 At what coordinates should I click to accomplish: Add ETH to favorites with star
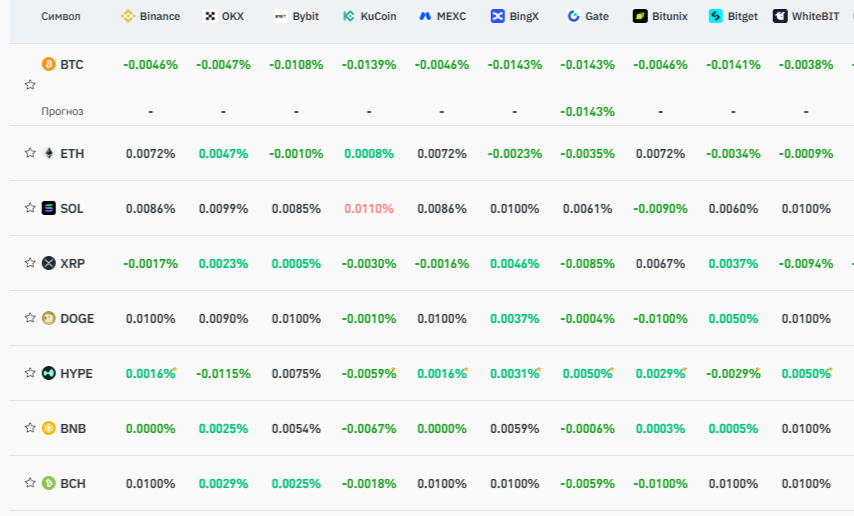pos(30,153)
